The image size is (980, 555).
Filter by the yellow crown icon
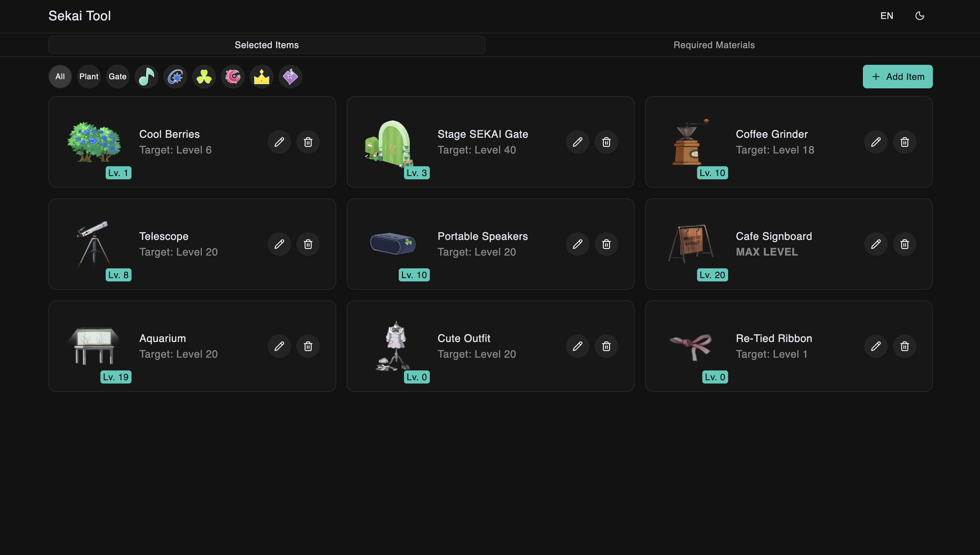(x=261, y=77)
